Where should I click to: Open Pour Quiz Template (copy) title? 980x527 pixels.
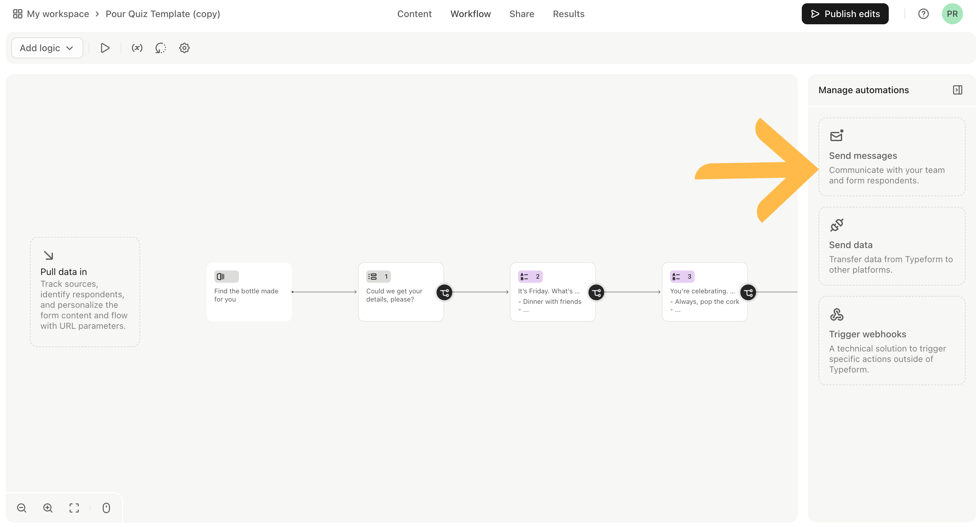(x=163, y=14)
